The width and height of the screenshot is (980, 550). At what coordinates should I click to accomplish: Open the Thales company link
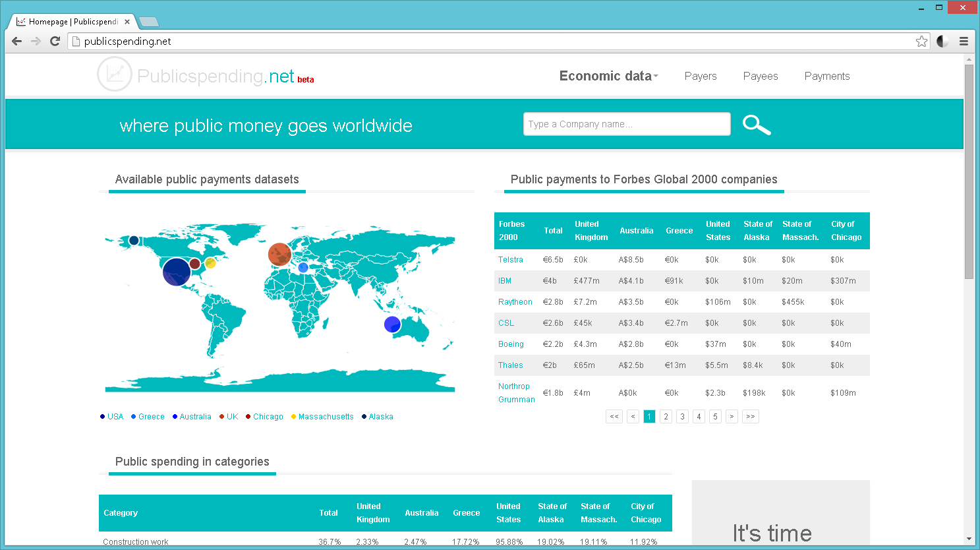coord(511,365)
